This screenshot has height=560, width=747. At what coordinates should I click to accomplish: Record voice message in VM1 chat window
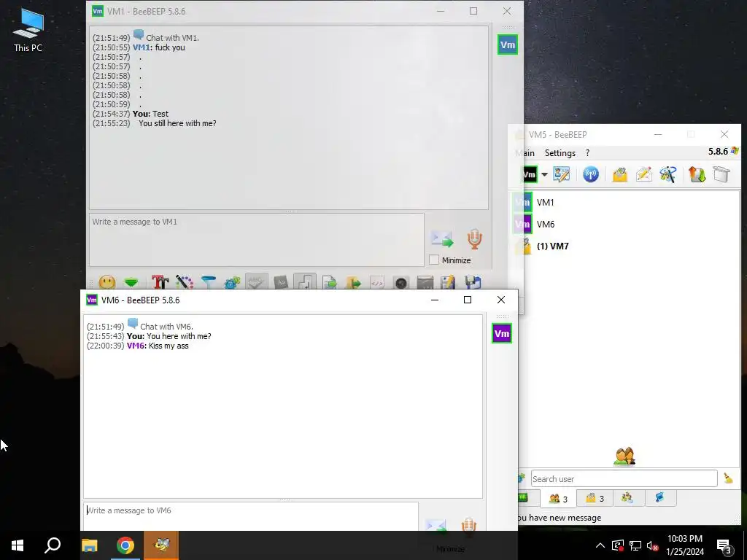point(474,238)
